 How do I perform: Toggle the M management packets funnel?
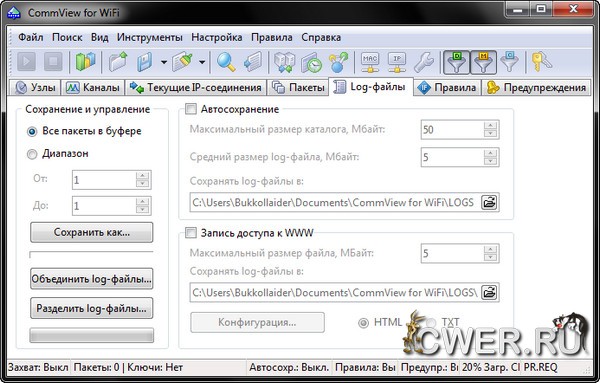[483, 62]
